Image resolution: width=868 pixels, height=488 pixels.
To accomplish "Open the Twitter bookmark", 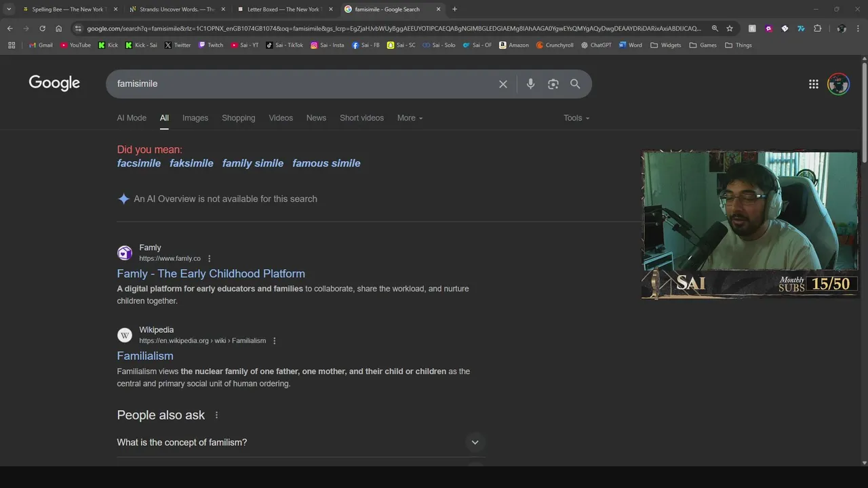I will point(178,45).
